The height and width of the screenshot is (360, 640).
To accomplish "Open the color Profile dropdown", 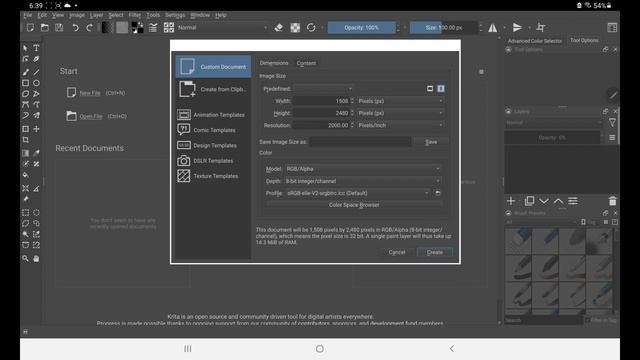I will (x=358, y=193).
